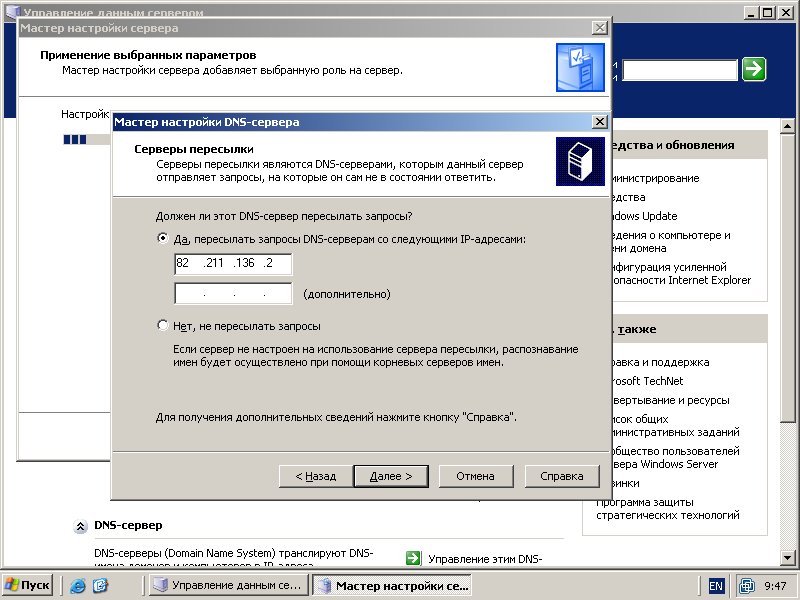Open strategic technology protection program link
Image resolution: width=800 pixels, height=600 pixels.
pyautogui.click(x=667, y=508)
